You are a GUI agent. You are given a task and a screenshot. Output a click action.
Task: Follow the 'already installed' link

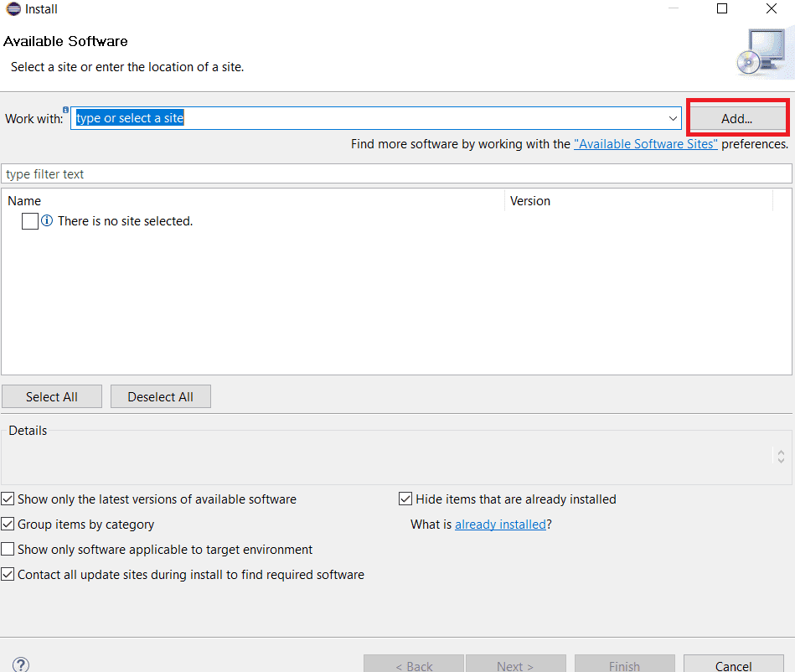(500, 524)
